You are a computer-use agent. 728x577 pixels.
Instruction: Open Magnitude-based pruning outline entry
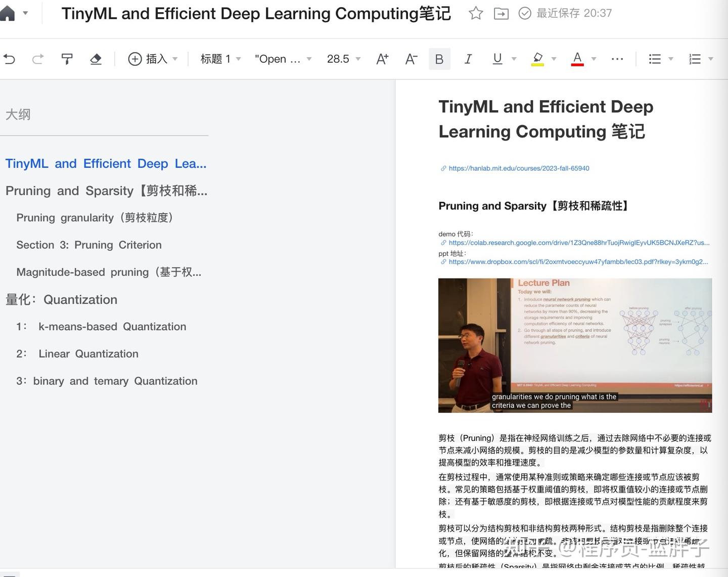(109, 273)
